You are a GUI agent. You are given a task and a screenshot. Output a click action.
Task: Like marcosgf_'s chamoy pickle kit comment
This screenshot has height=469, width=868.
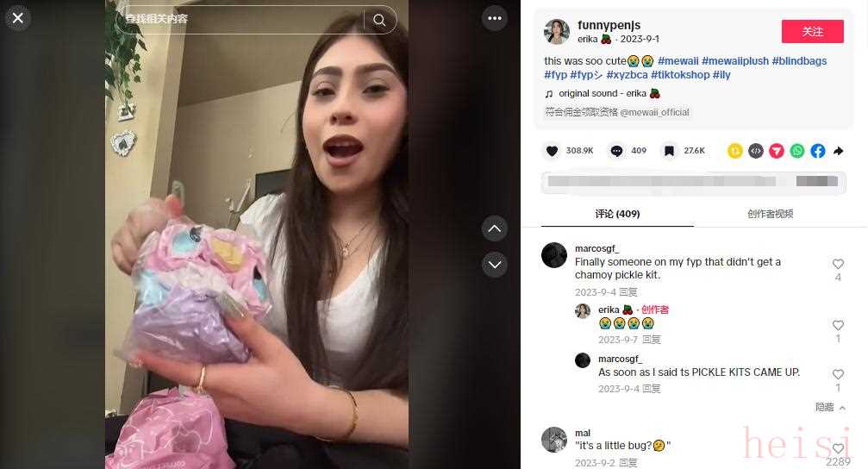(x=838, y=264)
